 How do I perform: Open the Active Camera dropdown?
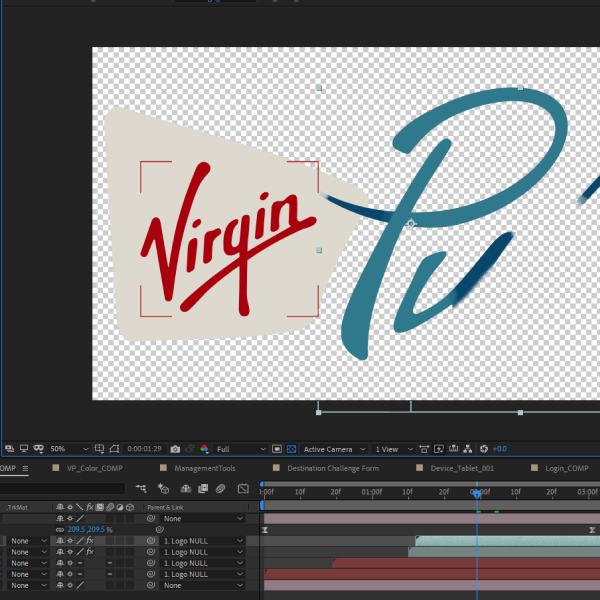tap(334, 449)
